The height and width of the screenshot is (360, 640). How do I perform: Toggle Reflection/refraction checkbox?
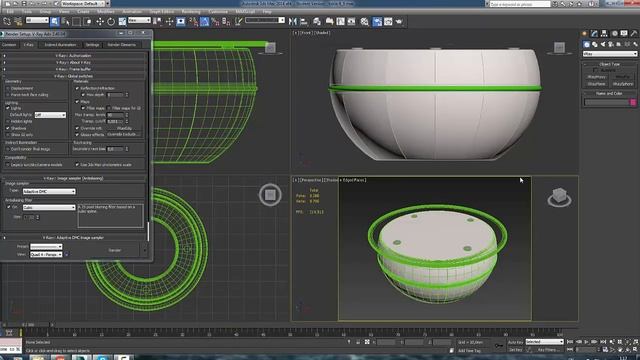[77, 88]
